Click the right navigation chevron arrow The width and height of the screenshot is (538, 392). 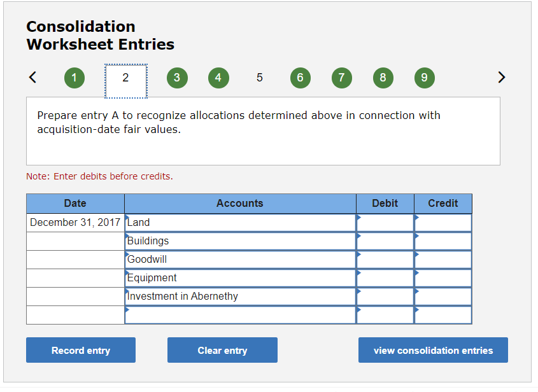502,77
